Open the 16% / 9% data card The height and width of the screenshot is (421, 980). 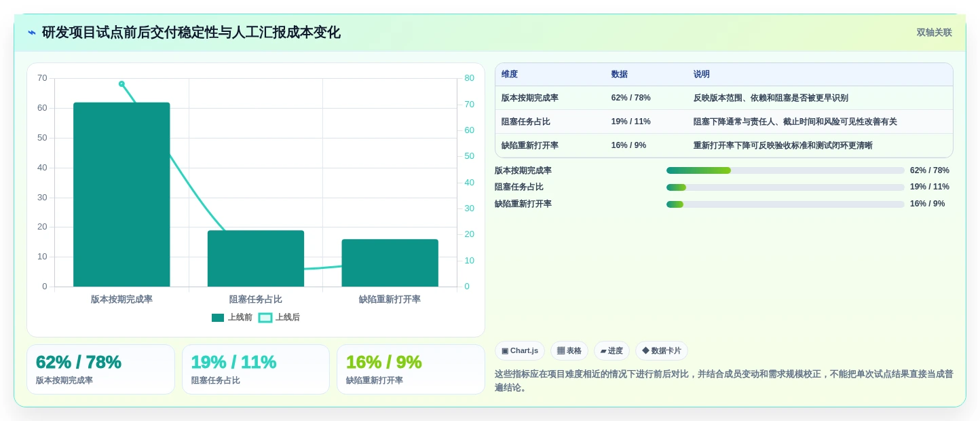pos(411,369)
